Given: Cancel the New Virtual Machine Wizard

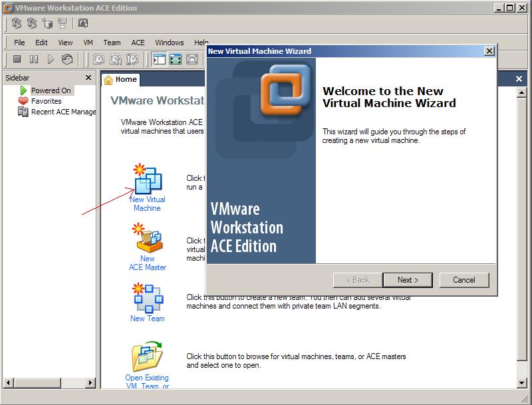Looking at the screenshot, I should tap(464, 280).
